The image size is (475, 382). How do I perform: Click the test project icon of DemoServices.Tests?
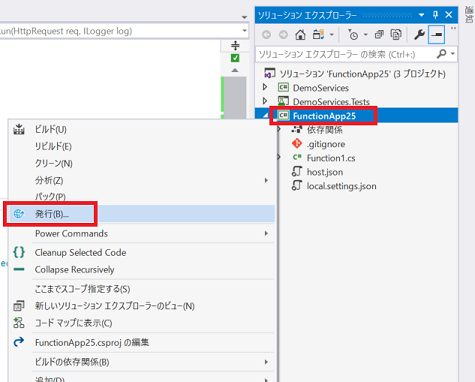tap(283, 101)
